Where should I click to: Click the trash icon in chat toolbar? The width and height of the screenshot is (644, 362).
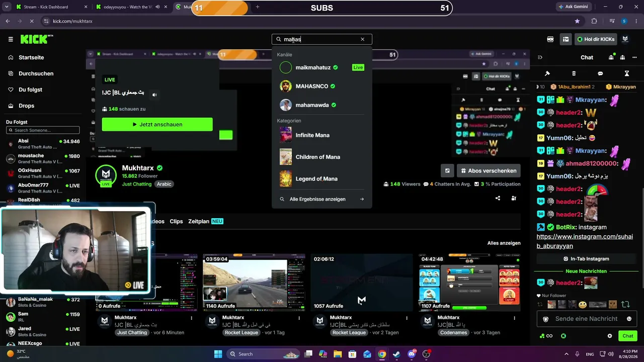pos(574,73)
